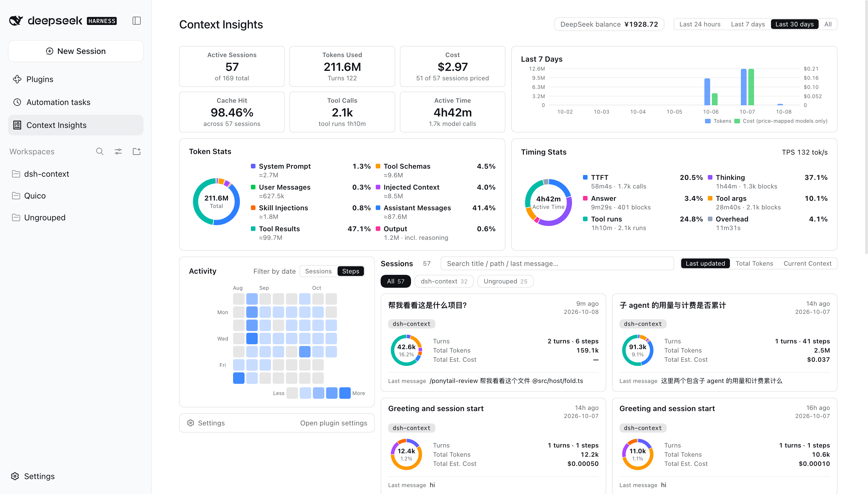Start a New Session

coord(76,51)
